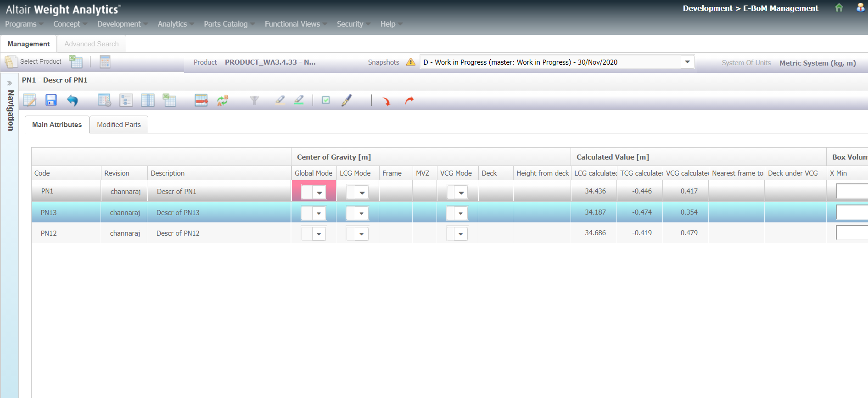Switch to the Modified Parts tab
This screenshot has height=398, width=868.
[x=119, y=125]
